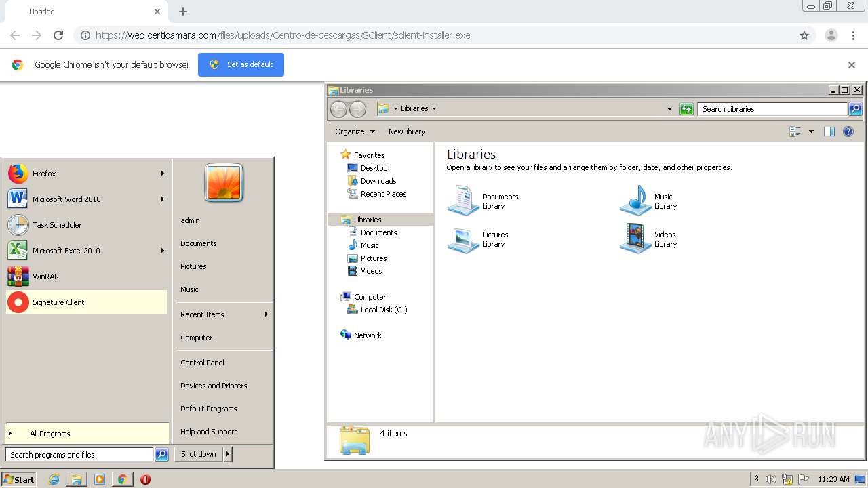Open WinRAR from the Start menu
The width and height of the screenshot is (868, 488).
click(x=87, y=277)
